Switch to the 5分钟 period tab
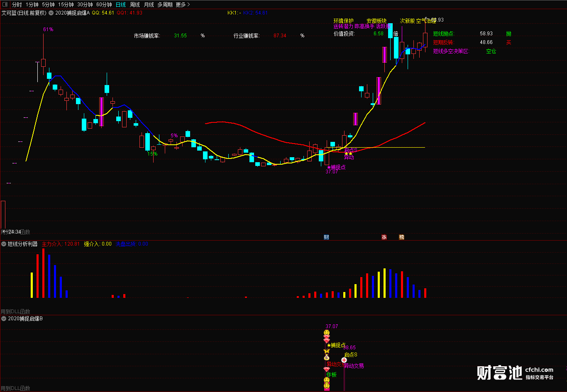The image size is (567, 392). click(48, 5)
